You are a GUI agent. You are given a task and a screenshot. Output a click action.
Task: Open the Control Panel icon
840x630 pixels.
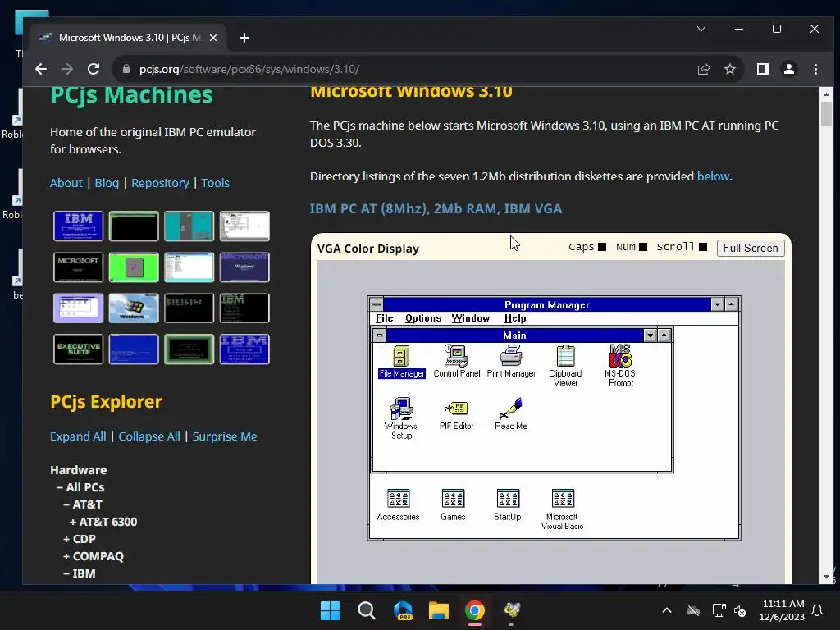click(456, 362)
